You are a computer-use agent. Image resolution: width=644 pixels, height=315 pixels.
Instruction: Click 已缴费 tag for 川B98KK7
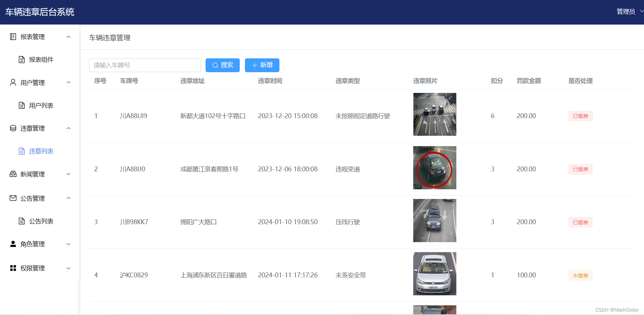coord(581,222)
